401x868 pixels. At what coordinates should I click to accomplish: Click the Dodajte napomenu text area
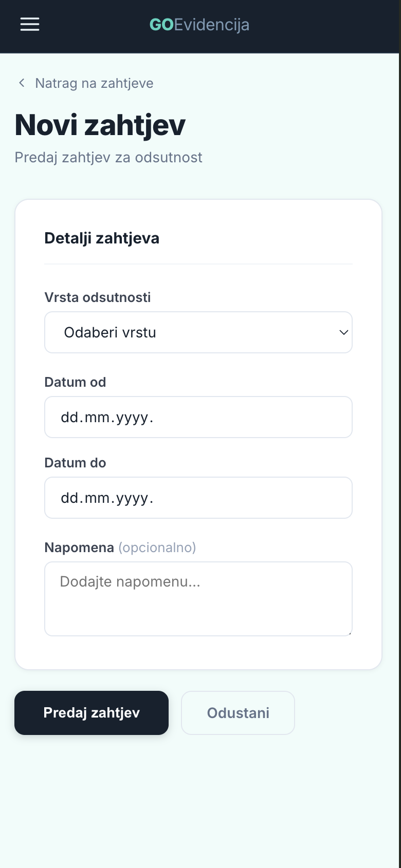198,598
